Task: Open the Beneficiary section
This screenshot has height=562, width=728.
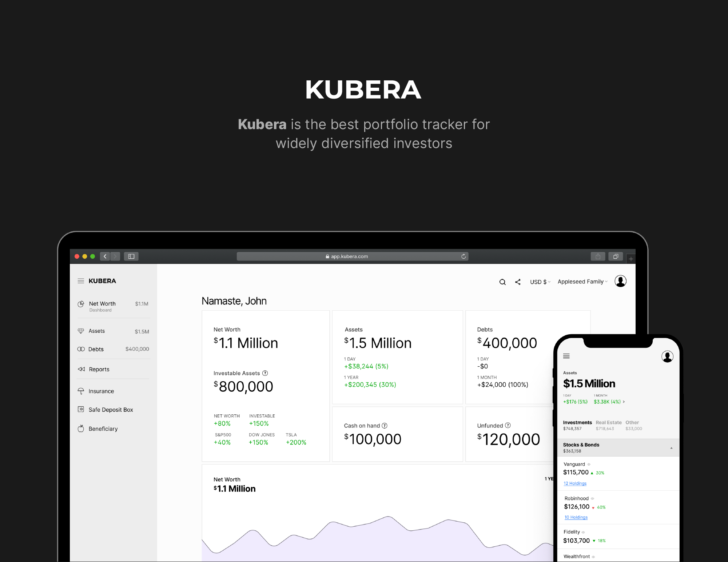Action: [103, 429]
